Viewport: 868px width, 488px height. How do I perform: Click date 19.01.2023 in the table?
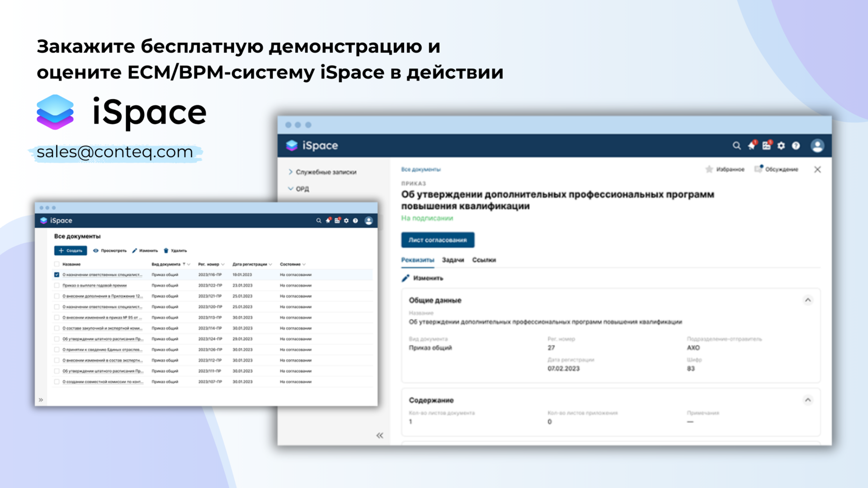click(x=242, y=275)
